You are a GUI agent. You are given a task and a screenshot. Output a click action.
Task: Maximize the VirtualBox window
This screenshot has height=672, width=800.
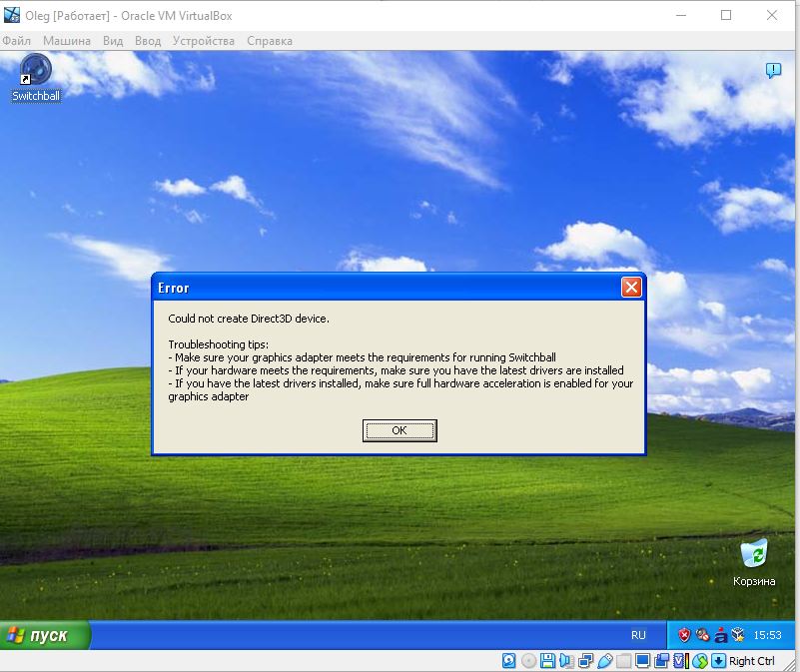(x=726, y=15)
